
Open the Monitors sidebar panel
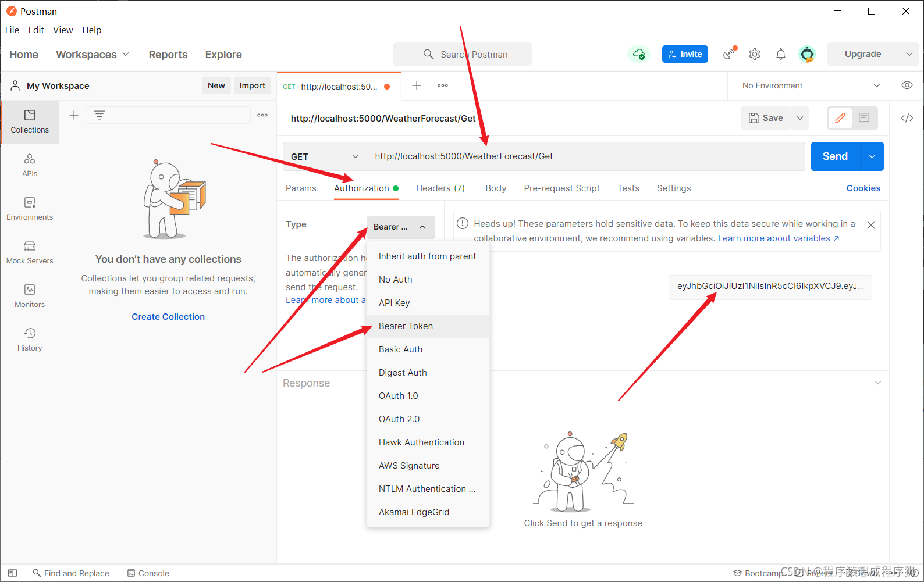click(30, 297)
